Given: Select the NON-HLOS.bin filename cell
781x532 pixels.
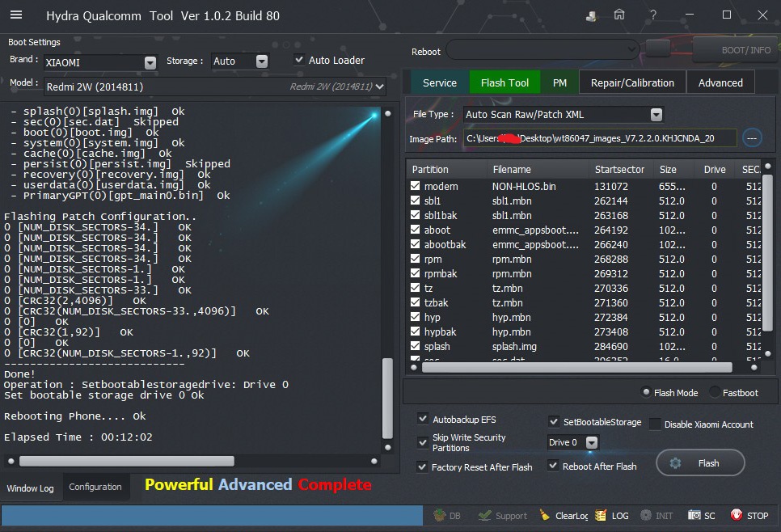Looking at the screenshot, I should [524, 186].
